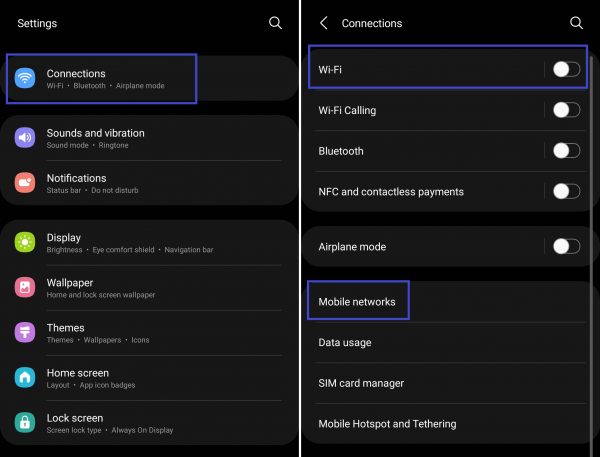
Task: Tap the search icon in Connections header
Action: pos(576,23)
